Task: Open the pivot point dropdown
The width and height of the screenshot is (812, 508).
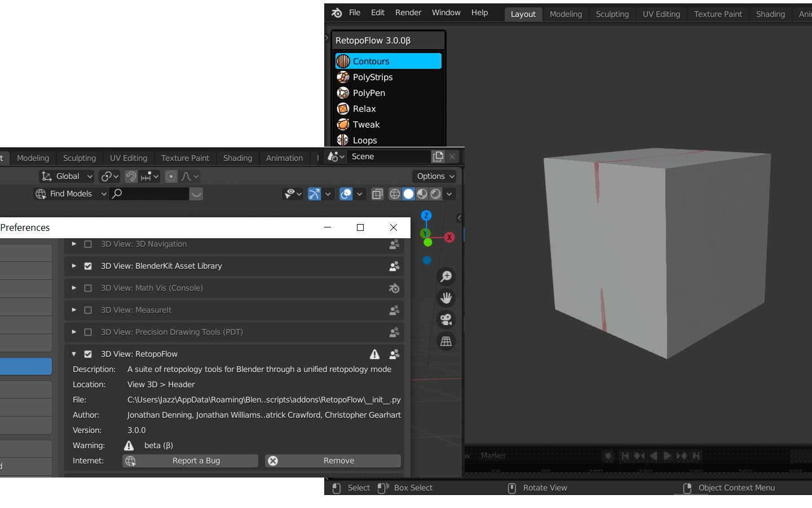Action: pyautogui.click(x=109, y=176)
